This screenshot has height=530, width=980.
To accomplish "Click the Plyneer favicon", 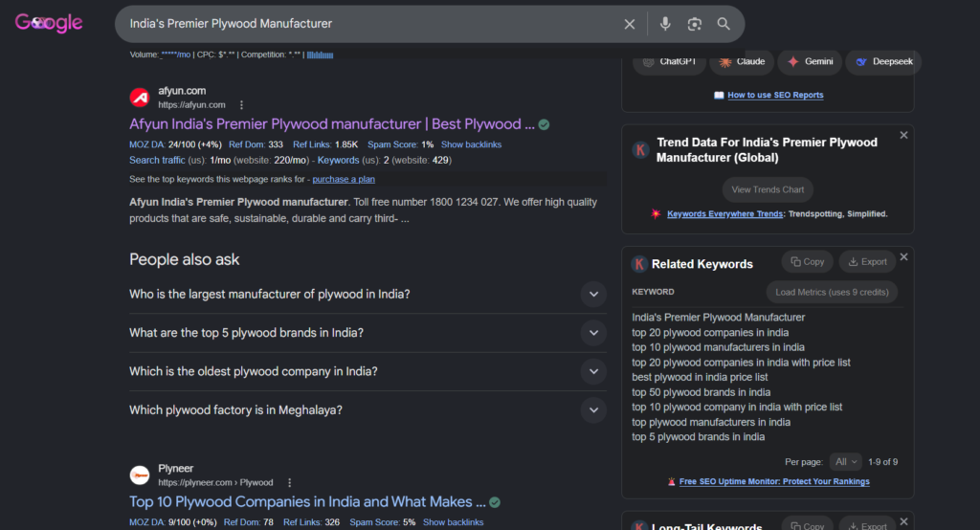I will [x=140, y=475].
